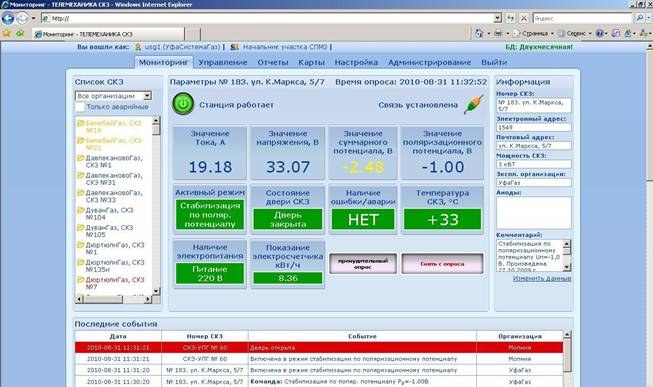Image resolution: width=653 pixels, height=387 pixels.
Task: Click the Дверь закрыта status box
Action: point(288,219)
